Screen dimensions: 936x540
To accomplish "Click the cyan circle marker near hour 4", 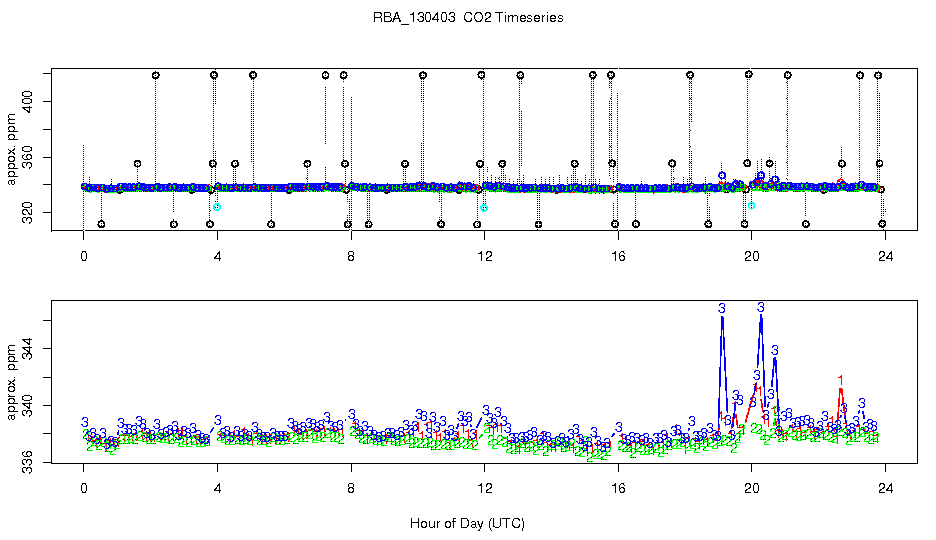I will point(217,207).
